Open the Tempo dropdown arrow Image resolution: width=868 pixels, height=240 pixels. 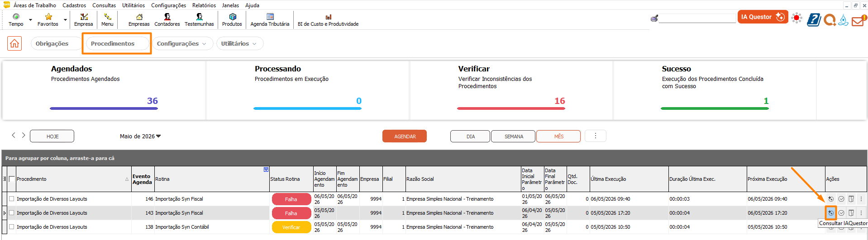(x=30, y=20)
